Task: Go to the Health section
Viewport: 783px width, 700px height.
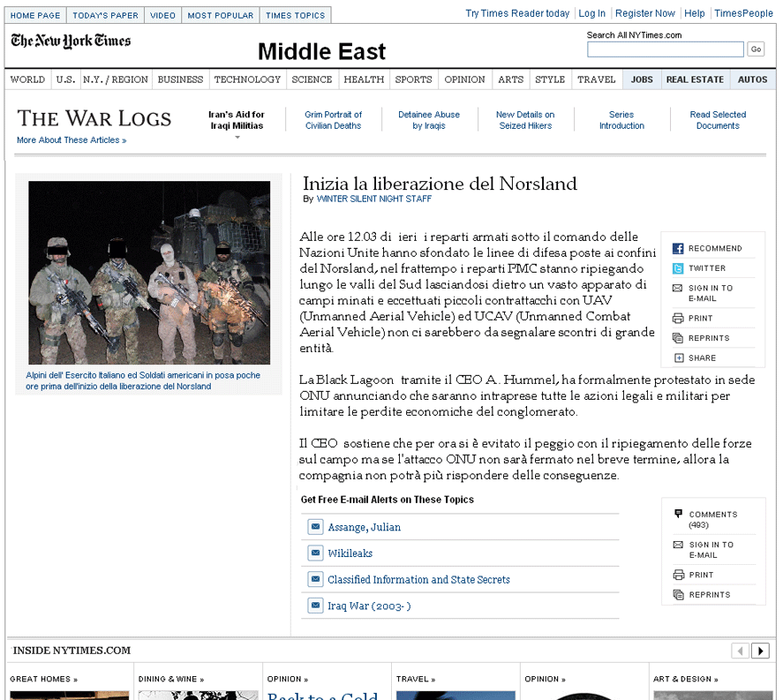Action: point(364,79)
